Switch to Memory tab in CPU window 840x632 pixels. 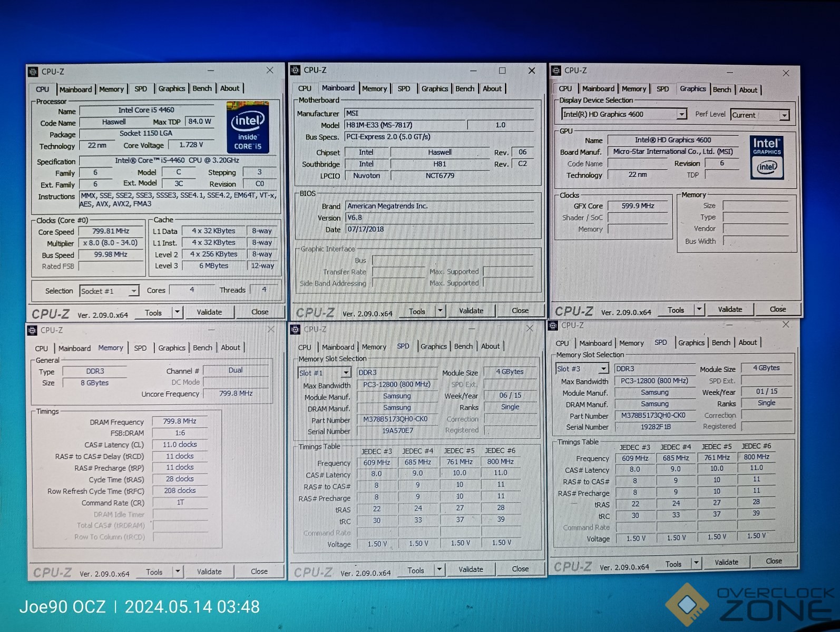coord(111,89)
